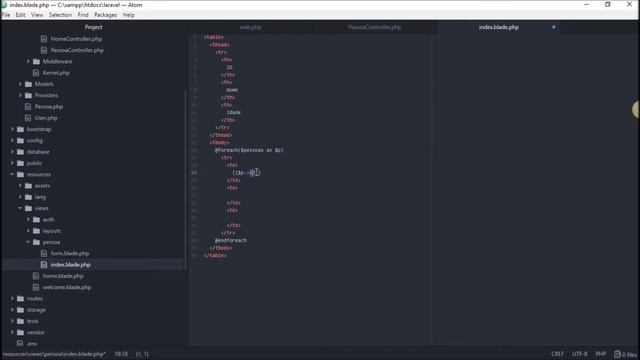Viewport: 640px width, 360px height.
Task: Click the closing </table> tag line
Action: 215,256
